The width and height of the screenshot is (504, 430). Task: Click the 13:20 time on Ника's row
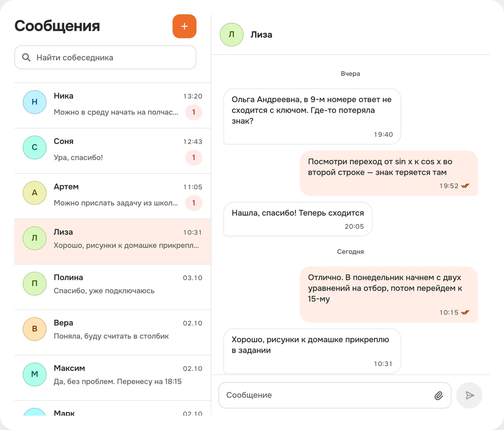point(193,96)
